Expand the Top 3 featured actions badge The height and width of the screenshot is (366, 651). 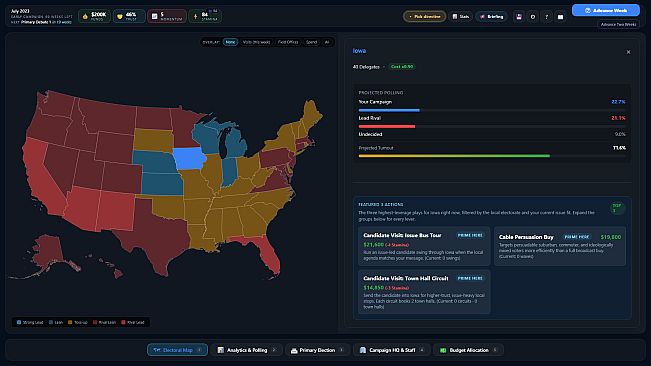[617, 208]
